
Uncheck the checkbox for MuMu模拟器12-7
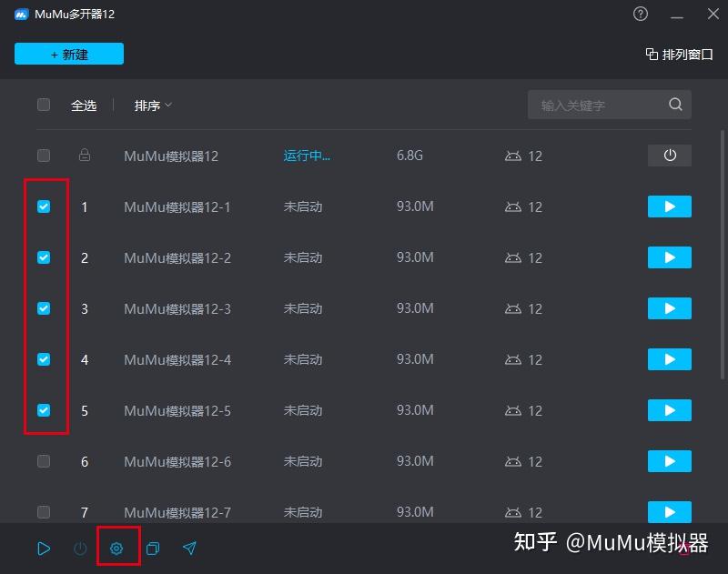43,512
